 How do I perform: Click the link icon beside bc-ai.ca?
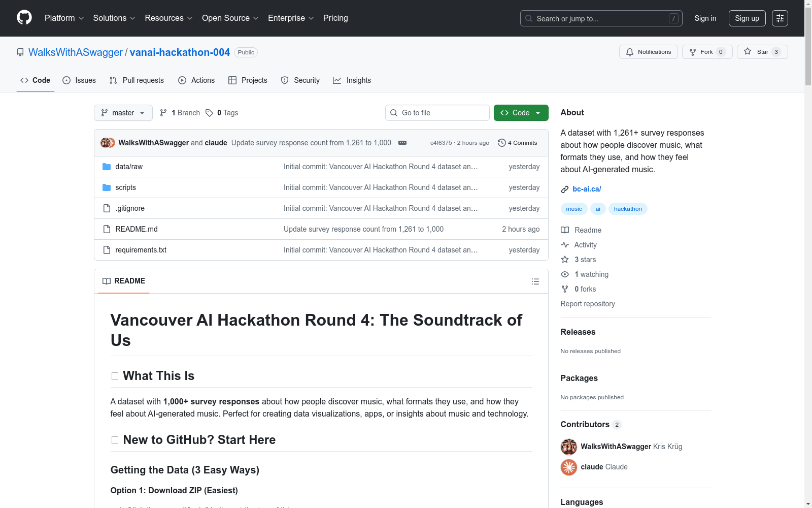(x=565, y=189)
